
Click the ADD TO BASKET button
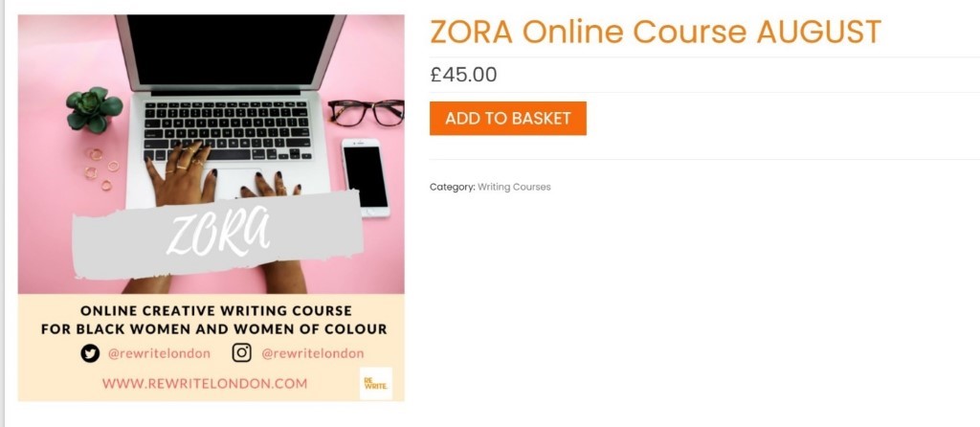click(507, 118)
